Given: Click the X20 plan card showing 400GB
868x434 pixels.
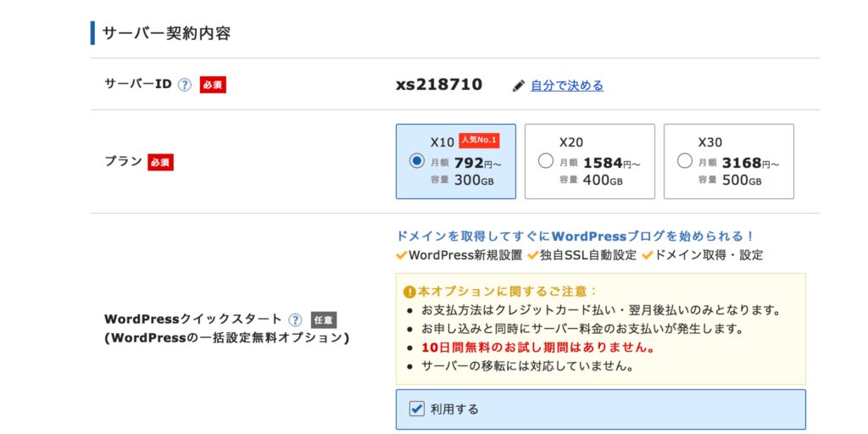Looking at the screenshot, I should tap(590, 161).
